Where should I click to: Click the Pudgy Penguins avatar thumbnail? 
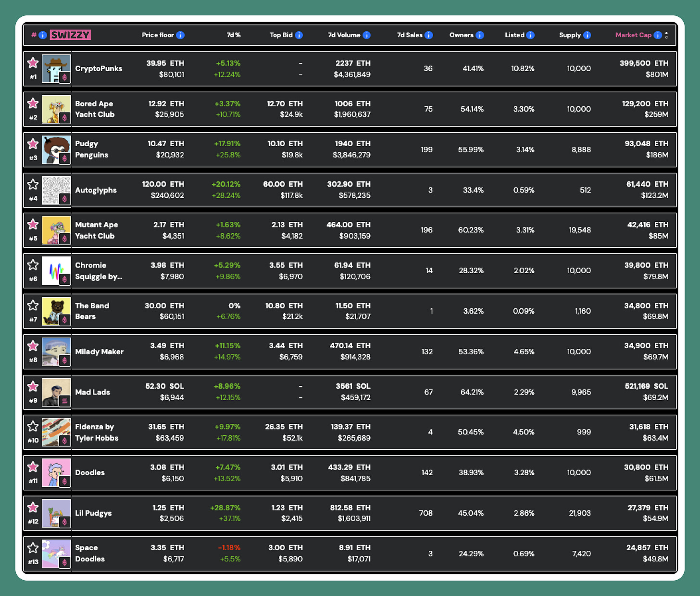coord(56,150)
